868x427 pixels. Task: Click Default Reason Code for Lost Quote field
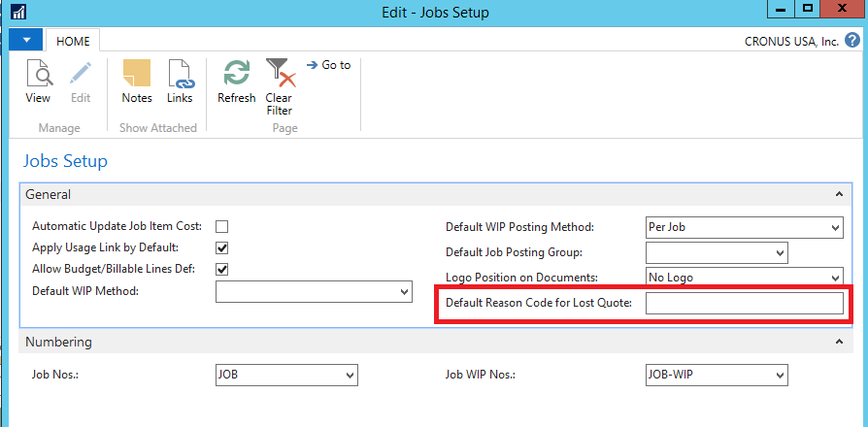(x=744, y=304)
